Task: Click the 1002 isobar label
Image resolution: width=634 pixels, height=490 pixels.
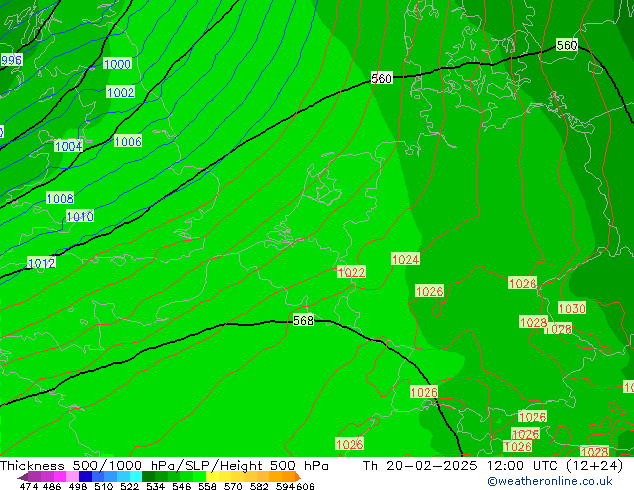Action: click(120, 92)
